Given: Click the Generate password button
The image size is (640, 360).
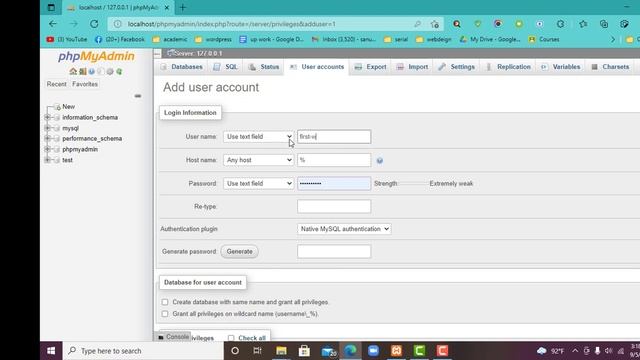Looking at the screenshot, I should point(240,251).
